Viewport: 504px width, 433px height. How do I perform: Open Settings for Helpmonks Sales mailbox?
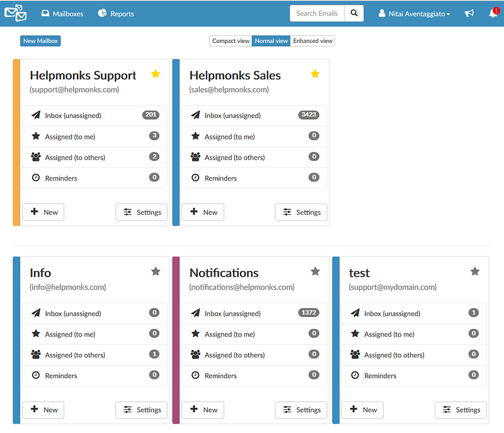click(x=301, y=212)
